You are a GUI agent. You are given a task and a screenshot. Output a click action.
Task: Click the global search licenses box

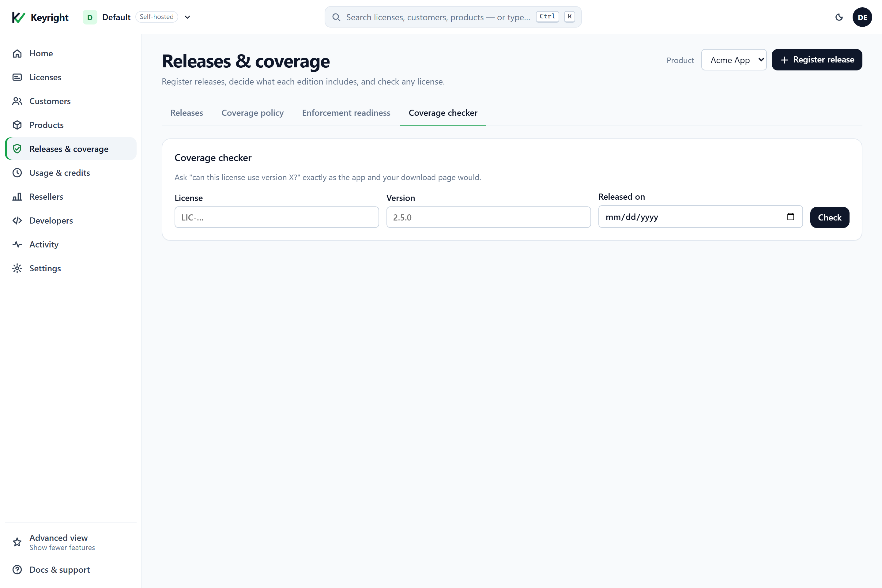click(453, 17)
